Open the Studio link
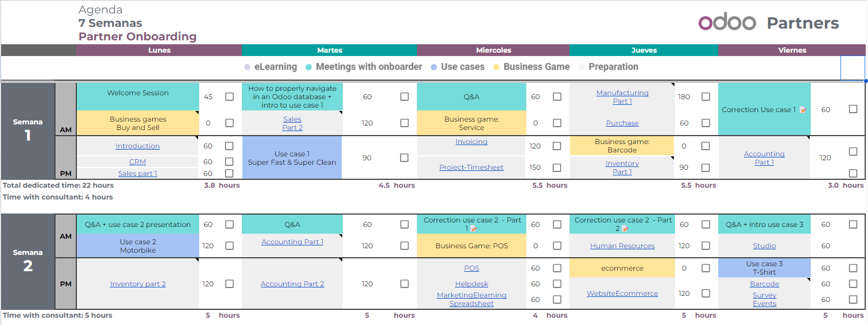868x325 pixels. pos(764,246)
